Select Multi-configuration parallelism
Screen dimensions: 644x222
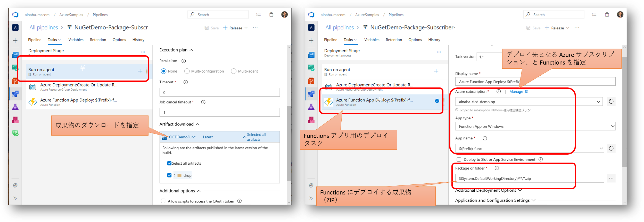pos(187,71)
